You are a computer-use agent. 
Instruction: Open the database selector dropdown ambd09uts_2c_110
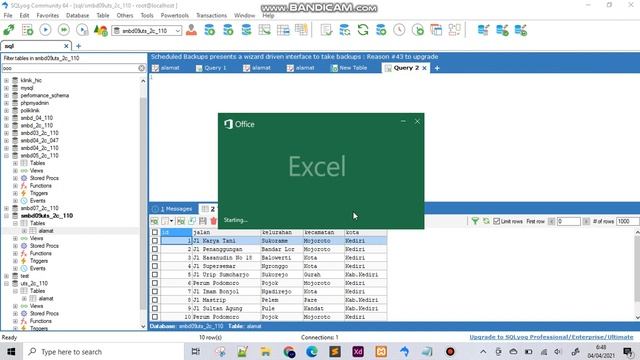tap(147, 31)
